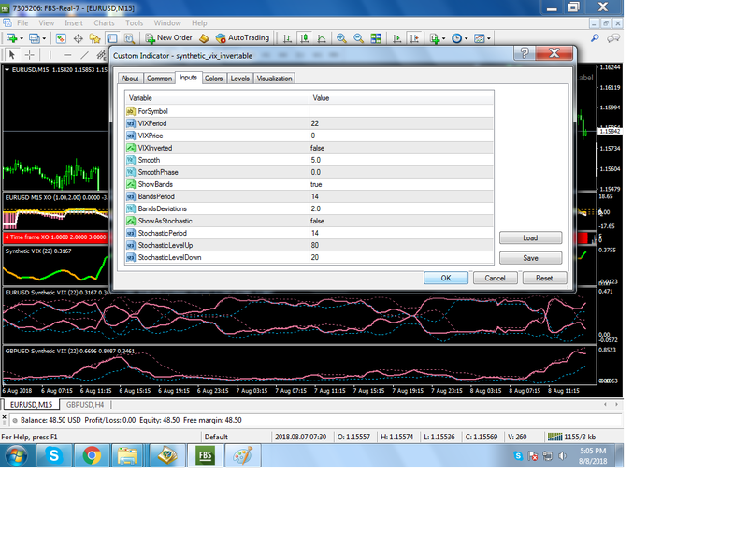Viewport: 748px width, 560px height.
Task: Click the search magnifier icon in toolbar
Action: pos(595,37)
